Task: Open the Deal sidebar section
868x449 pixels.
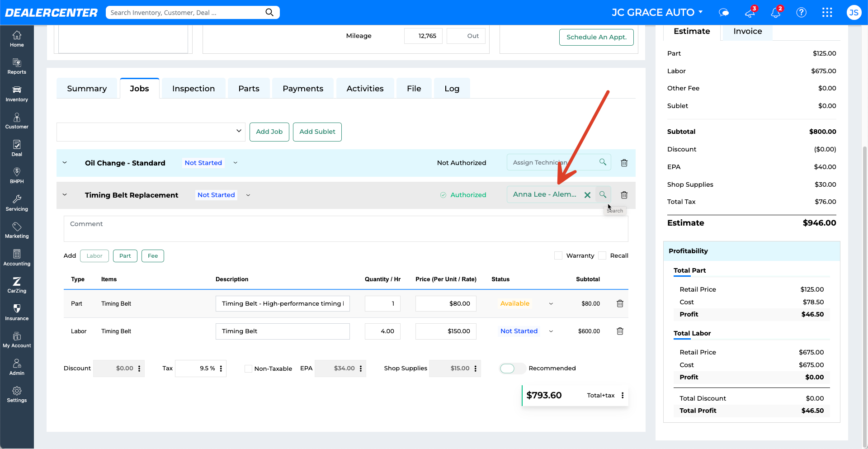Action: coord(17,148)
